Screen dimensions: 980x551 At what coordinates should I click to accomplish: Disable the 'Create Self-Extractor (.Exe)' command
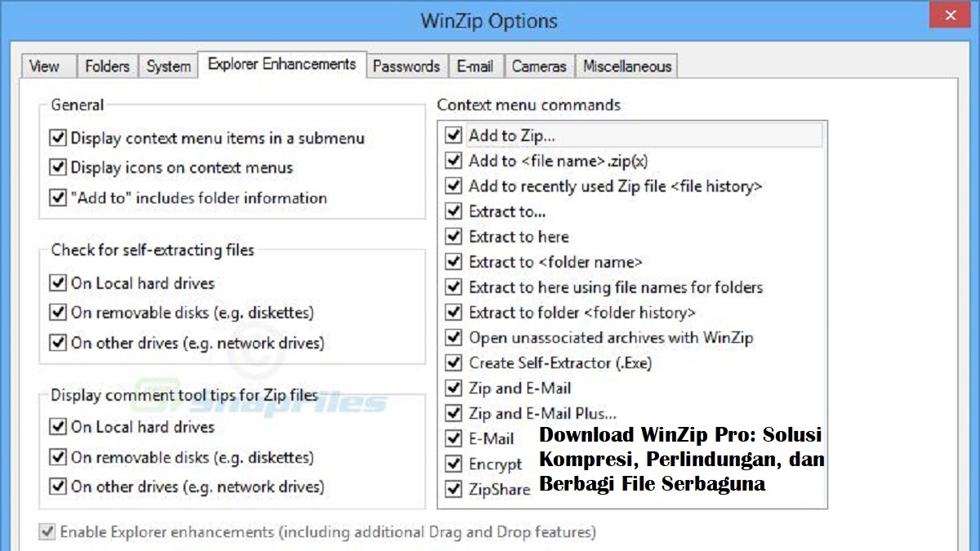(453, 362)
